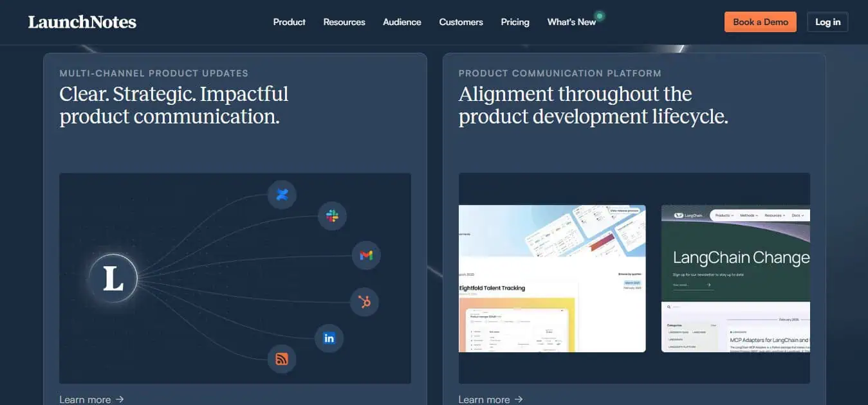The image size is (868, 405).
Task: Click the Confluence icon in the diagram
Action: pos(282,195)
